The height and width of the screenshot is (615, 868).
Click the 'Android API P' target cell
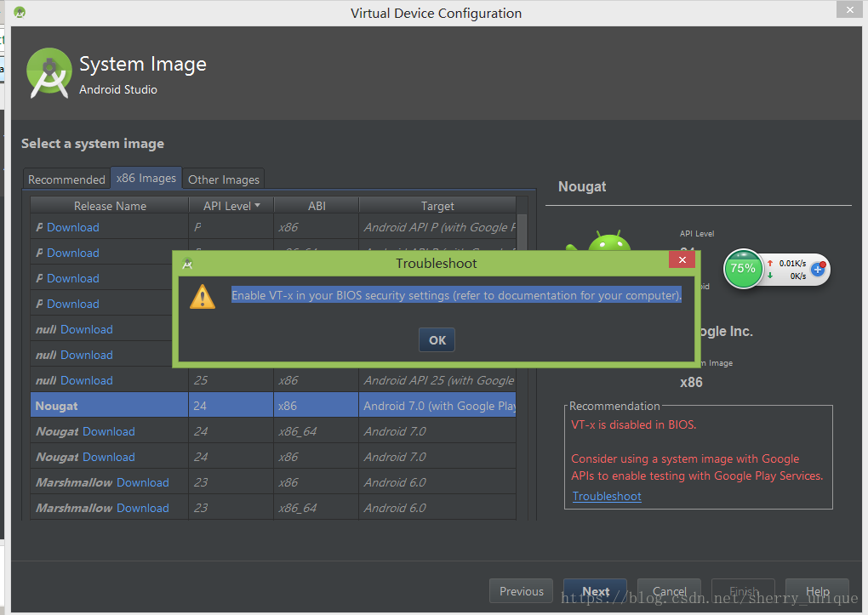439,227
